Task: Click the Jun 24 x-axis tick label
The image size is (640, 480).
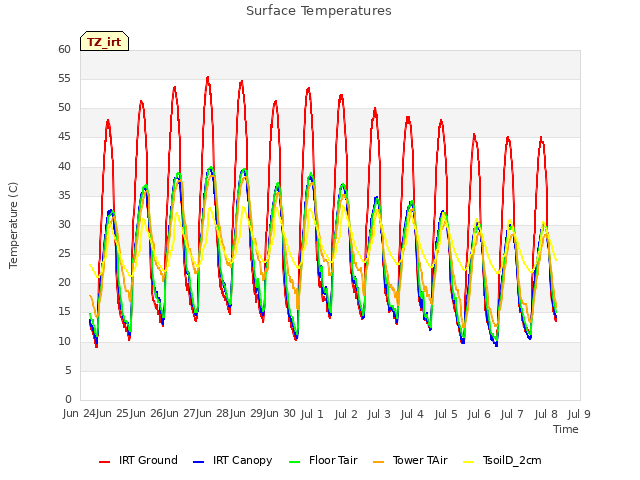Action: tap(79, 414)
